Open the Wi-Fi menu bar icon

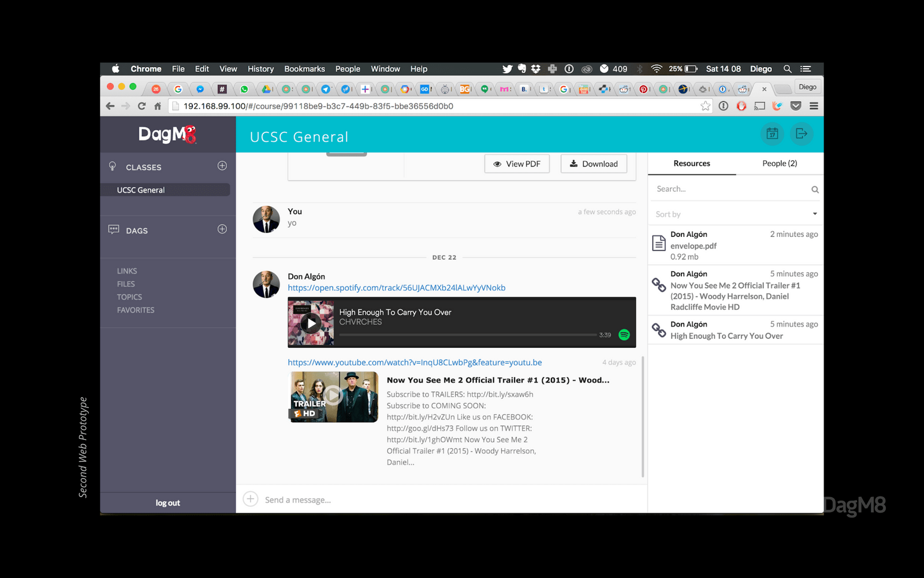(656, 69)
